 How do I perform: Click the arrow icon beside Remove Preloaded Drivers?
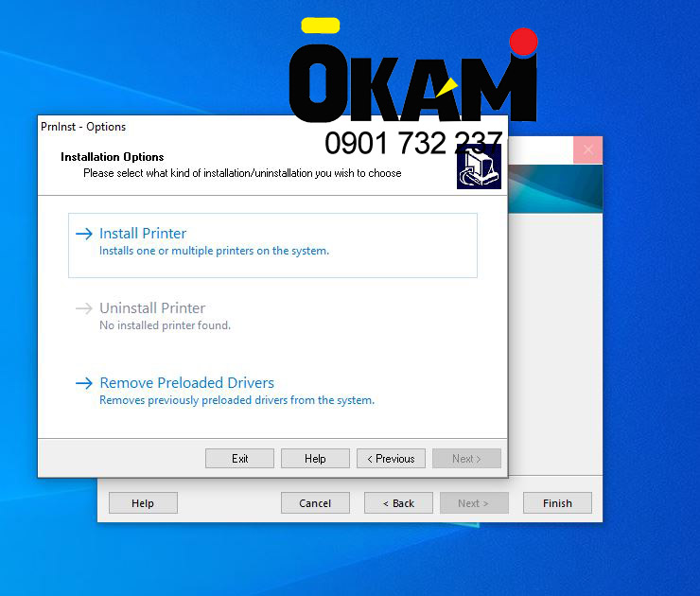coord(84,383)
